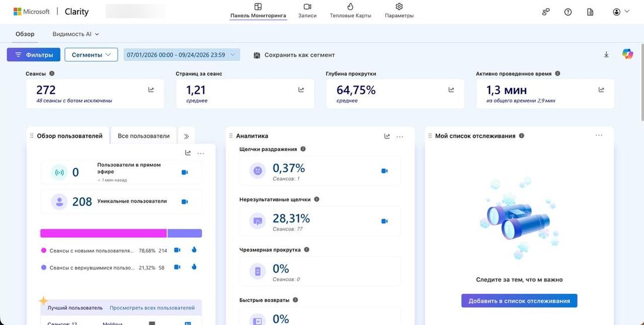Open trend chart in user overview card
Image resolution: width=644 pixels, height=325 pixels.
[188, 153]
